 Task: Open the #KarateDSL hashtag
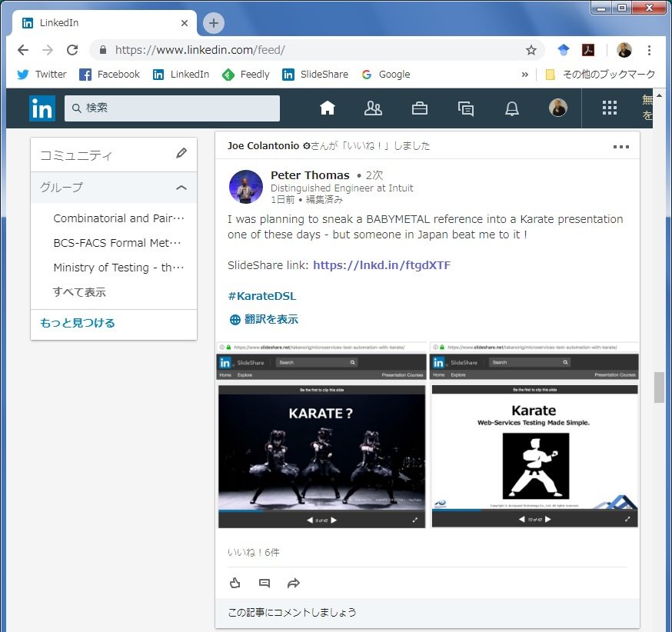pyautogui.click(x=262, y=296)
